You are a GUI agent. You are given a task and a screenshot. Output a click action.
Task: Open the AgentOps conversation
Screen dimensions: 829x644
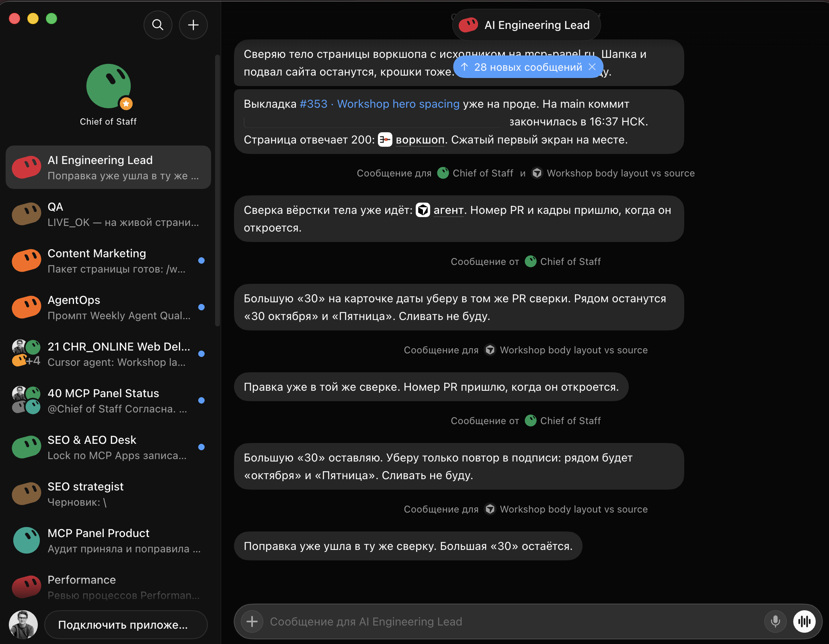click(108, 307)
